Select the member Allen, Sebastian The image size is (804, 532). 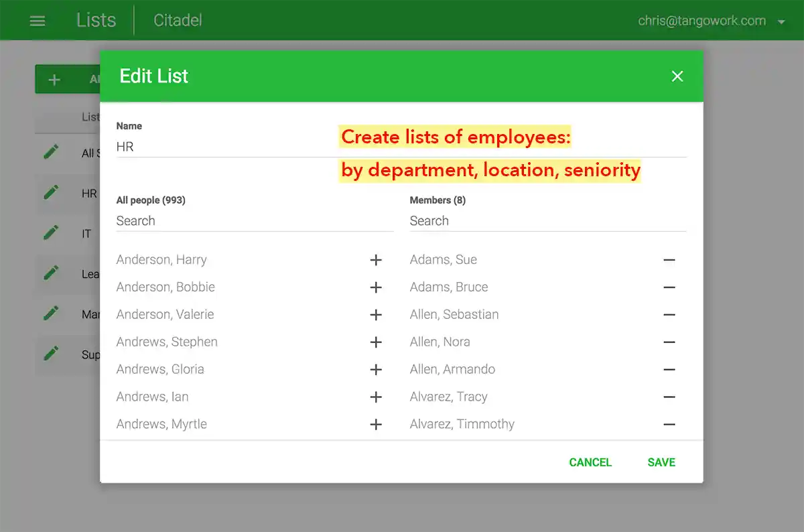454,315
